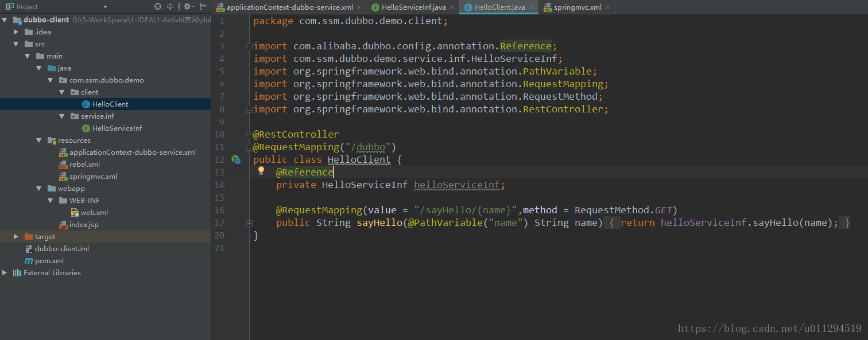Hide the Project tool window
Viewport: 868px width, 340px height.
point(203,7)
